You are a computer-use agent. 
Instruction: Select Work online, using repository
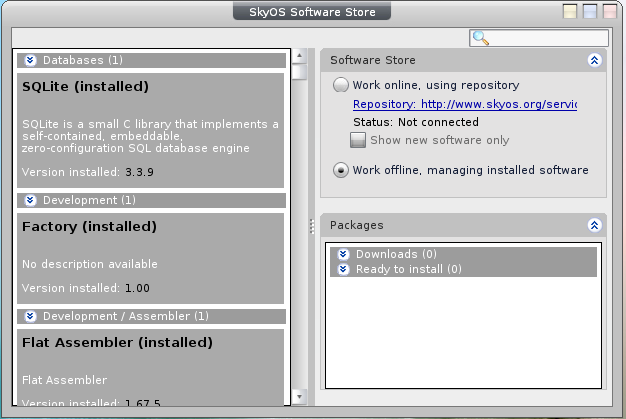(x=341, y=85)
